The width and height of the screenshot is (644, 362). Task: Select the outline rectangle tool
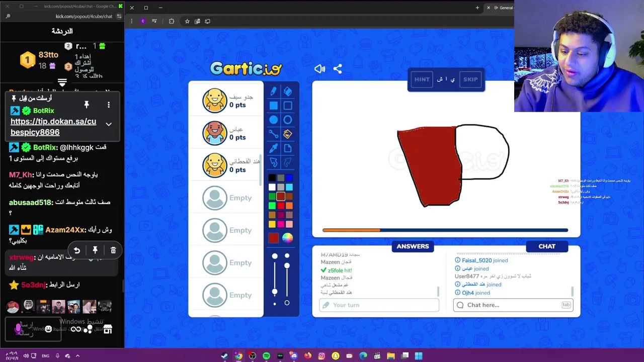[288, 106]
